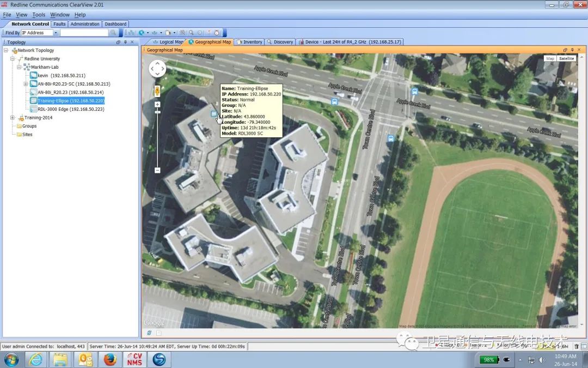This screenshot has height=368, width=588.
Task: Select the Sites folder
Action: coord(27,135)
